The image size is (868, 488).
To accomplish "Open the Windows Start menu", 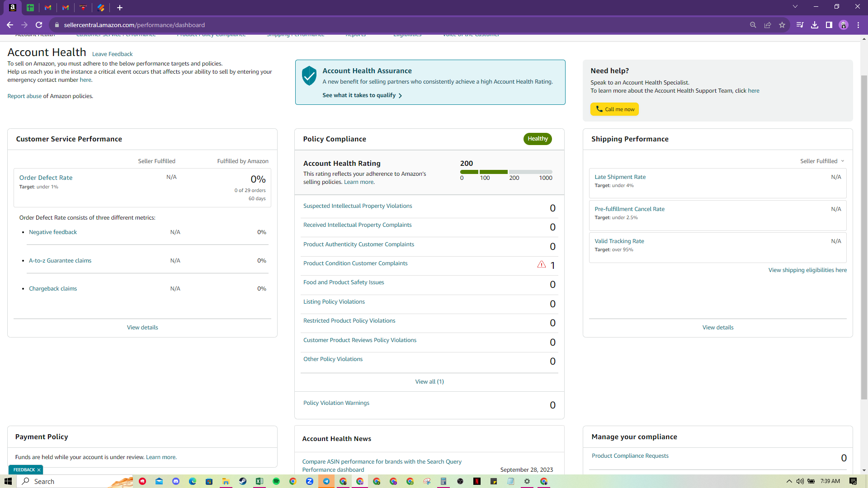I will tap(8, 481).
